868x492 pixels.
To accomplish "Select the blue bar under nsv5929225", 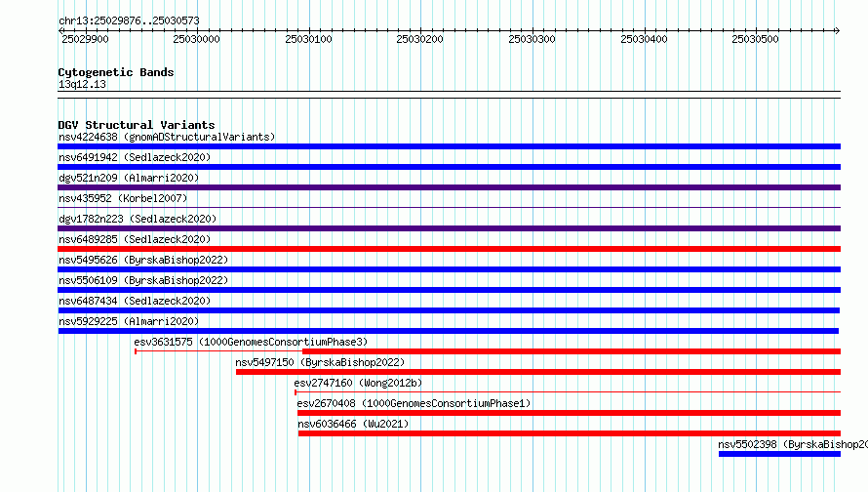I will click(x=449, y=331).
